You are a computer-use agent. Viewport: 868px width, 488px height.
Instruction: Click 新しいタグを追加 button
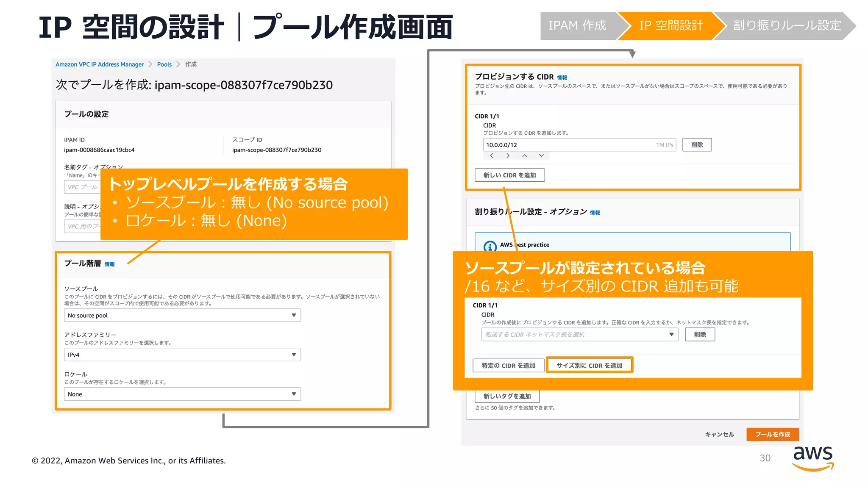[507, 396]
